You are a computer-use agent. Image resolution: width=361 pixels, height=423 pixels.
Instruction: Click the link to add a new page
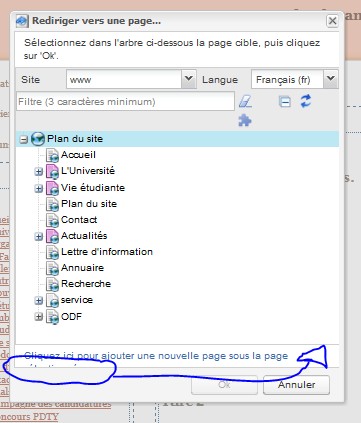(x=156, y=356)
